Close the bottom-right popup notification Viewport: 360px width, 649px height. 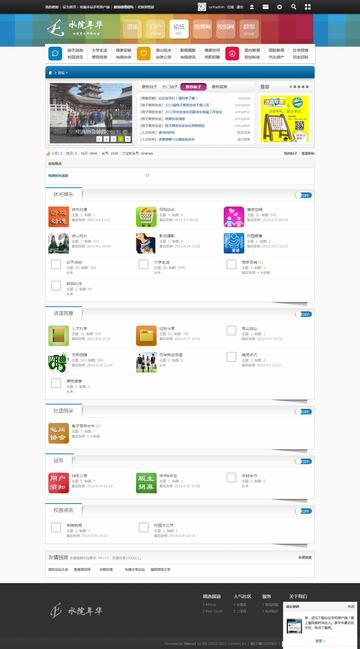[351, 606]
